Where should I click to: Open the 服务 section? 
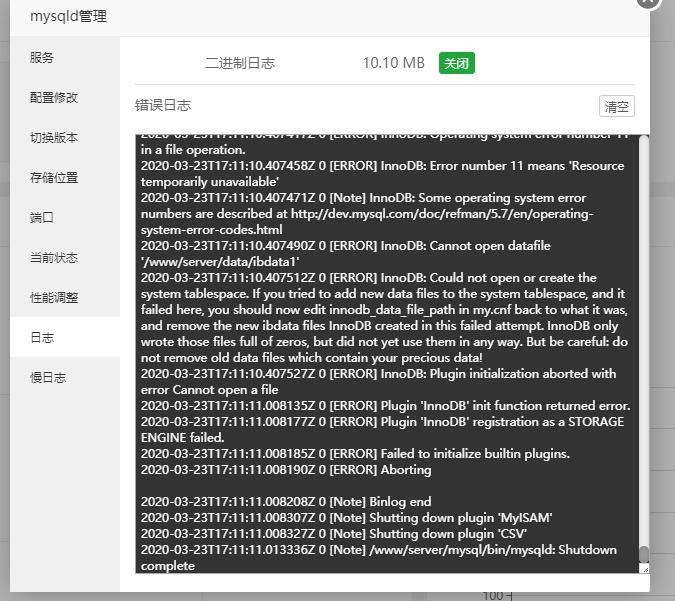pyautogui.click(x=65, y=57)
